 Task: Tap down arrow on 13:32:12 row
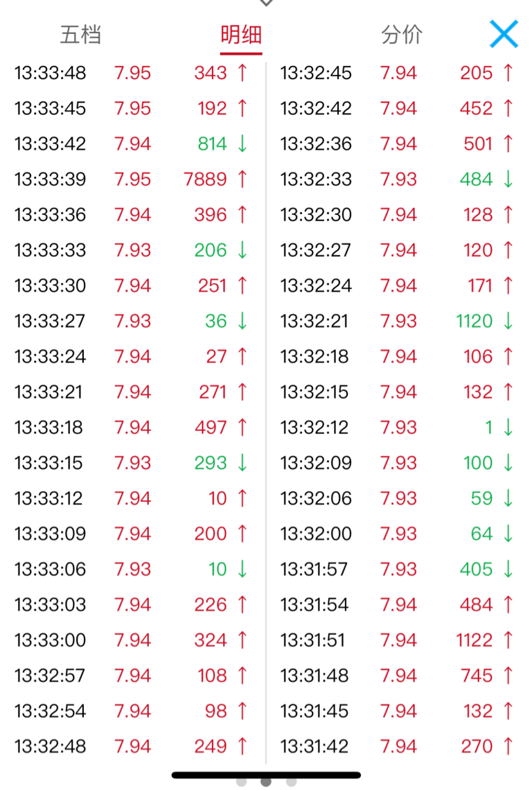point(508,428)
